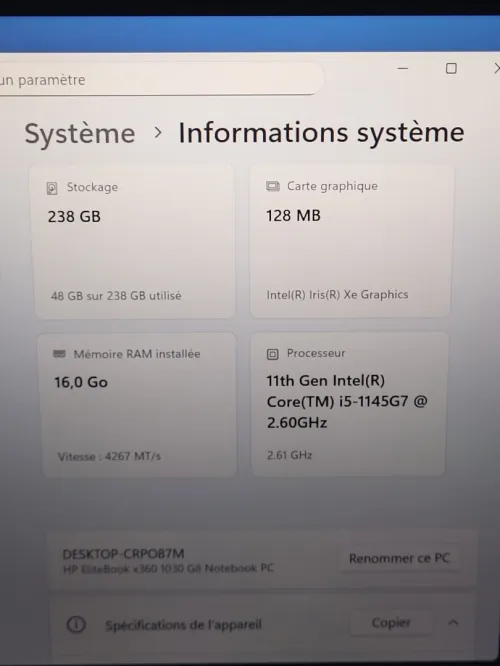Open the Carte graphique 128 MB card

(x=351, y=241)
